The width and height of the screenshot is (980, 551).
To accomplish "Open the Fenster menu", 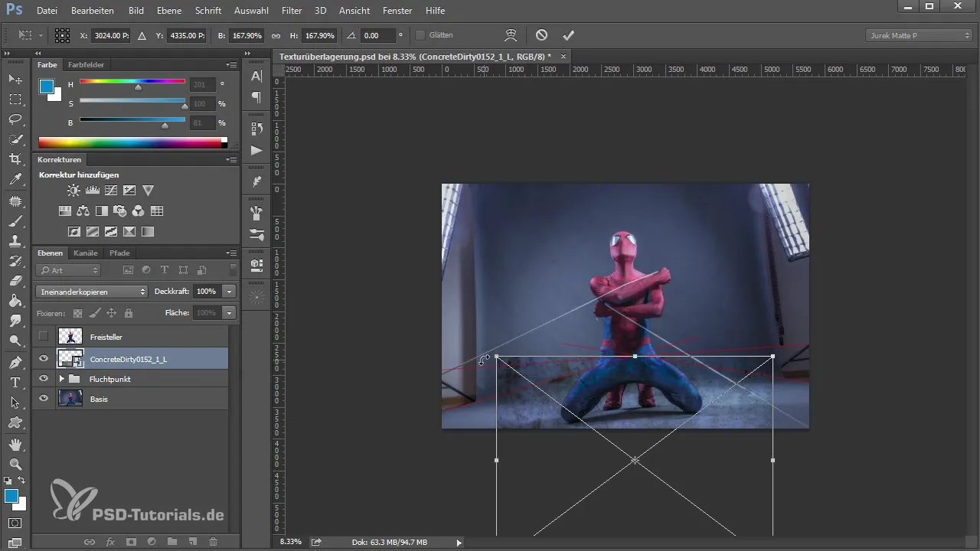I will click(397, 11).
